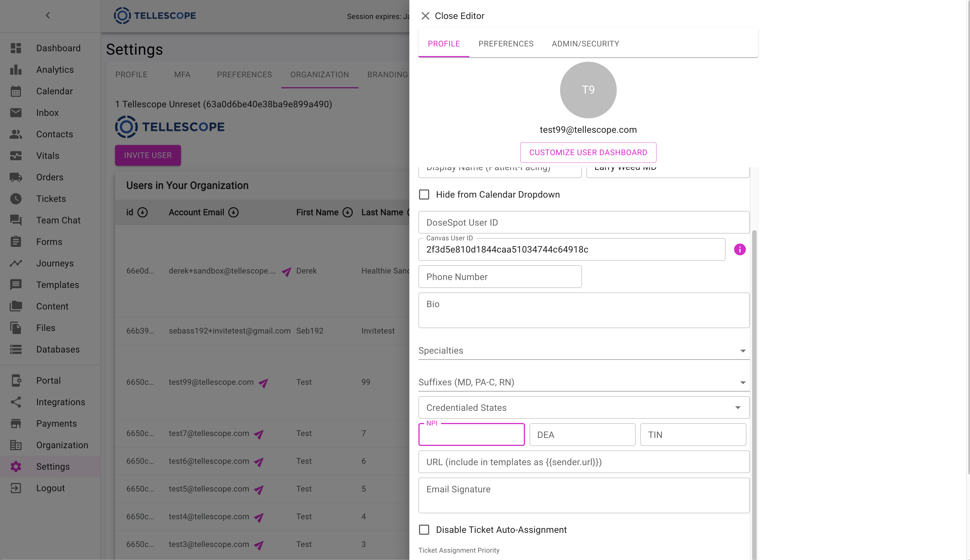This screenshot has width=970, height=560.
Task: Click the Contacts people icon
Action: [x=16, y=134]
